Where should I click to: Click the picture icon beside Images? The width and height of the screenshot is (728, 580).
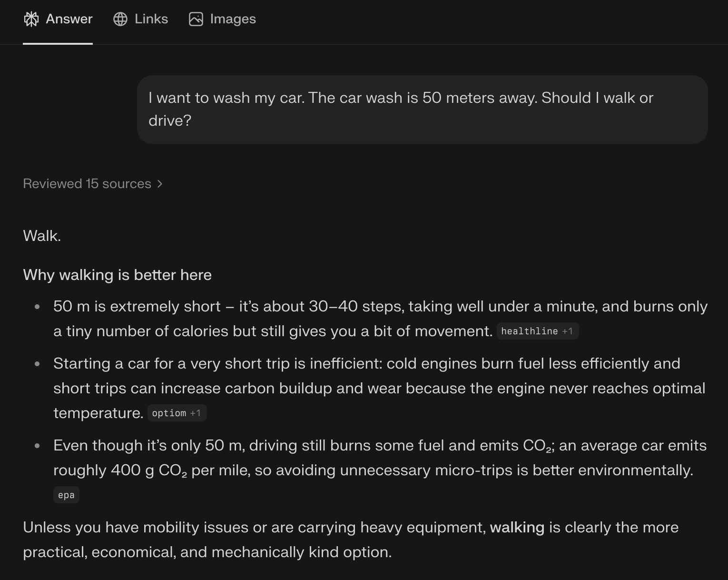197,19
